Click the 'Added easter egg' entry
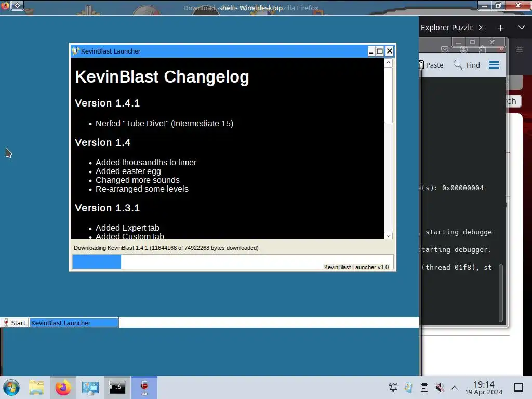The image size is (532, 399). tap(128, 171)
